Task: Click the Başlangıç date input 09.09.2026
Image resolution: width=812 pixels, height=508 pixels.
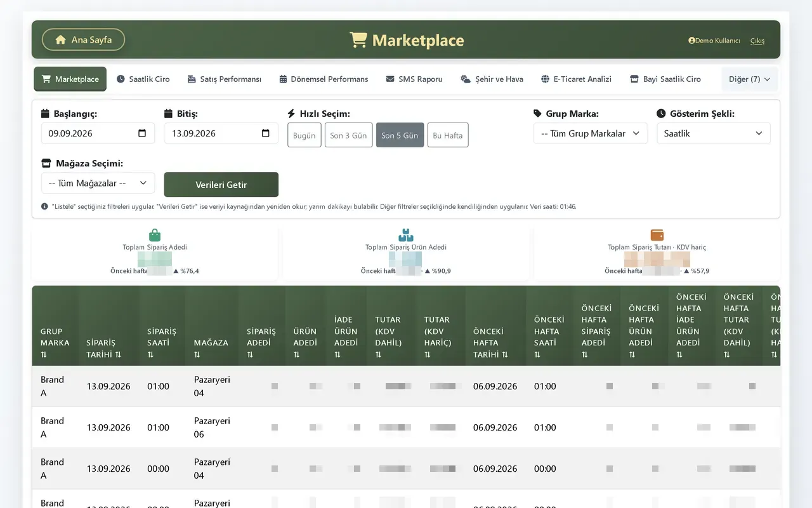Action: tap(98, 133)
